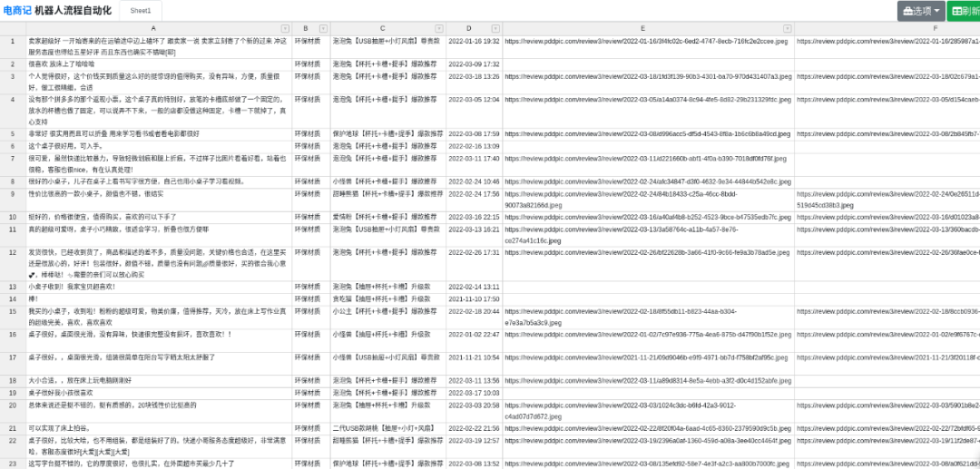Select the cell with date 2022-03-17 10:03
The image size is (980, 469).
pos(474,392)
